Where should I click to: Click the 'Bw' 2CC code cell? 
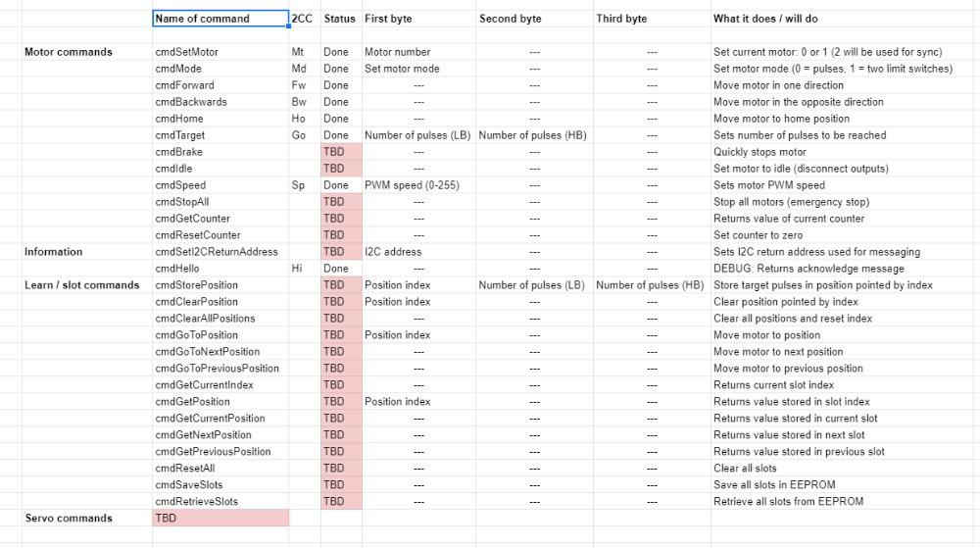305,102
